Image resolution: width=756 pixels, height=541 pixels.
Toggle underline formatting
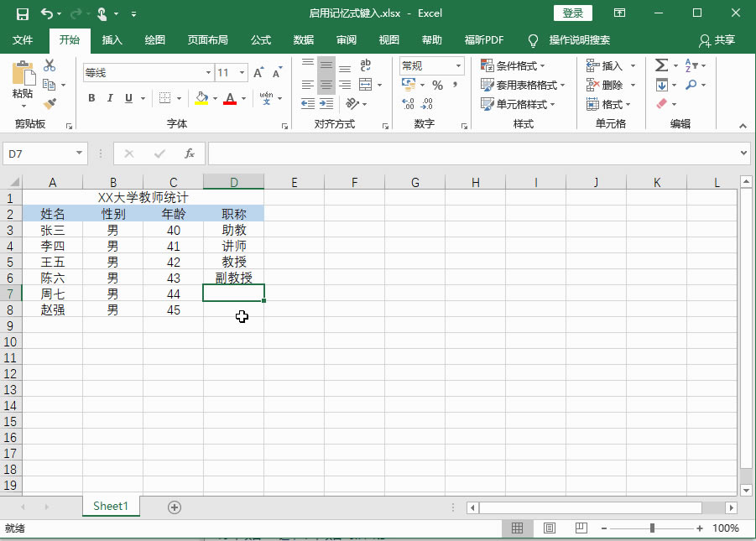(x=129, y=97)
